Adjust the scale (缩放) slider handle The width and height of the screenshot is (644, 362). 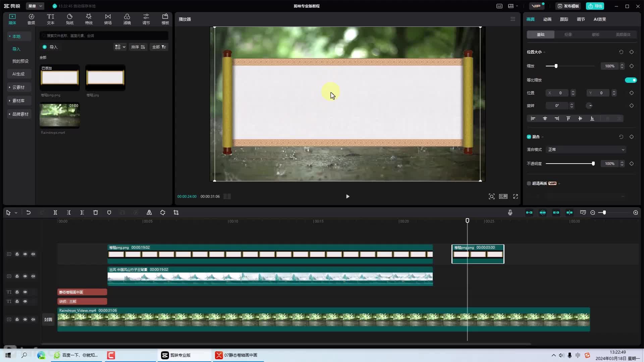coord(556,66)
